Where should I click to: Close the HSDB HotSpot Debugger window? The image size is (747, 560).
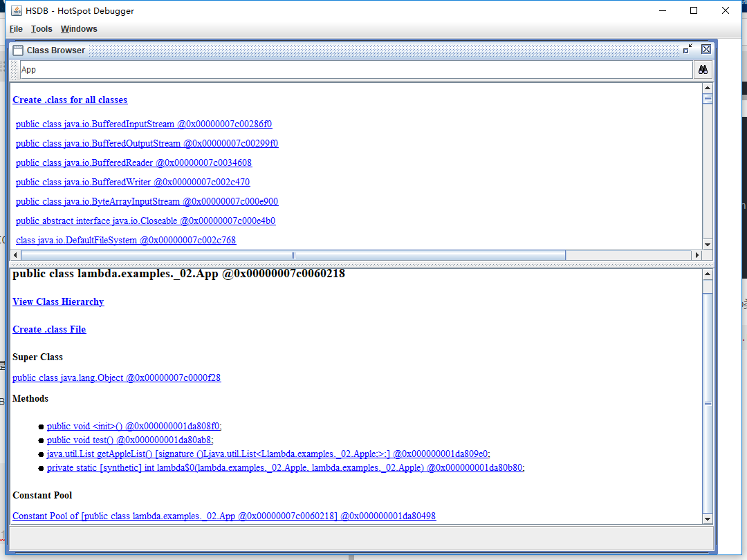pyautogui.click(x=725, y=10)
